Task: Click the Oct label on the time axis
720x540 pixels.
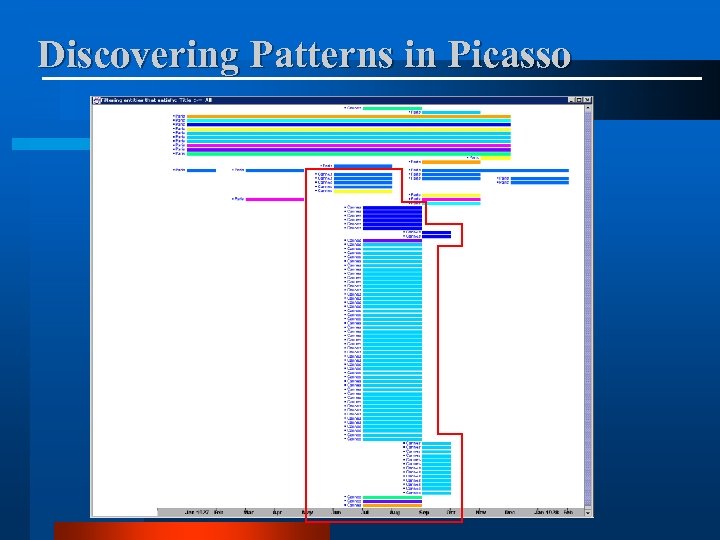Action: click(451, 512)
